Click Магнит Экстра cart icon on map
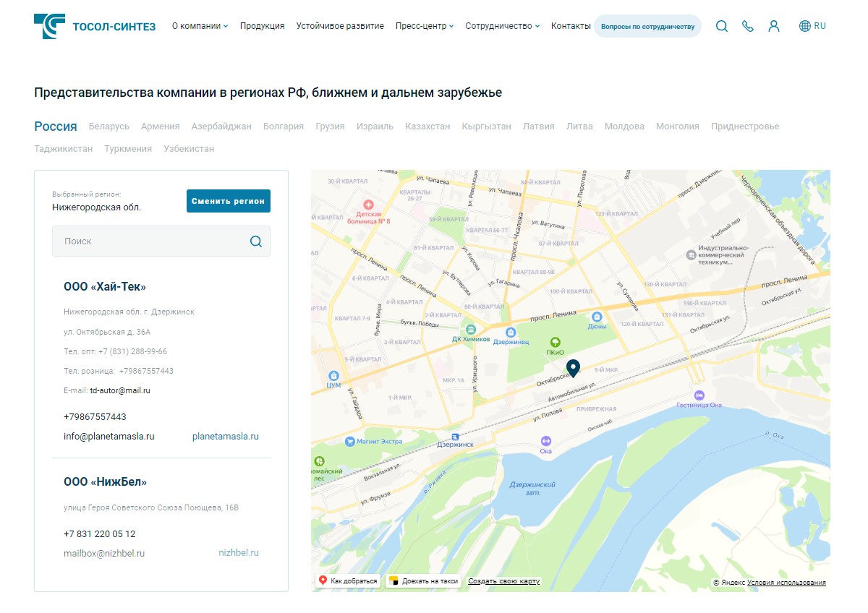The width and height of the screenshot is (868, 613). [350, 441]
